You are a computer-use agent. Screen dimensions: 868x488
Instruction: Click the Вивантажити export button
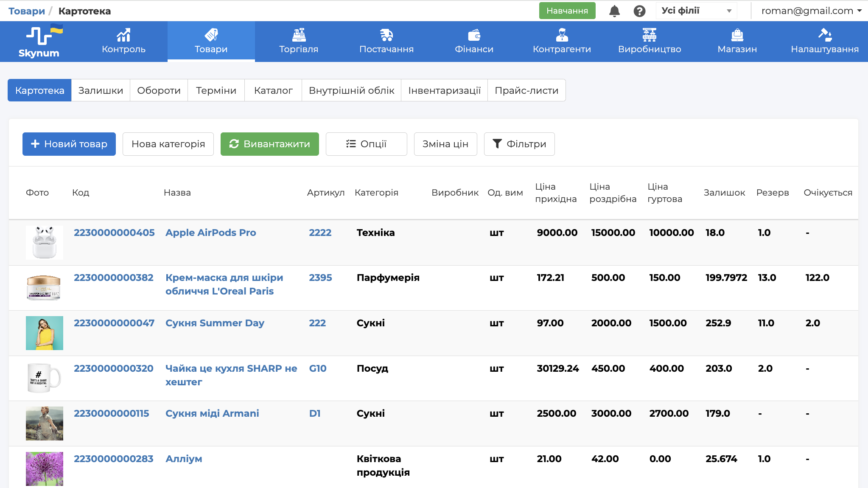(270, 144)
